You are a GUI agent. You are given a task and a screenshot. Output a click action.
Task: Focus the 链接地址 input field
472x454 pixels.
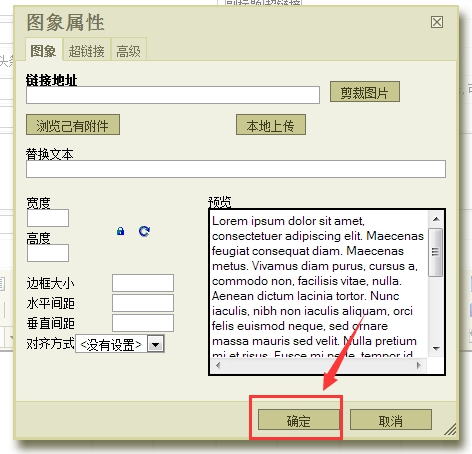173,95
